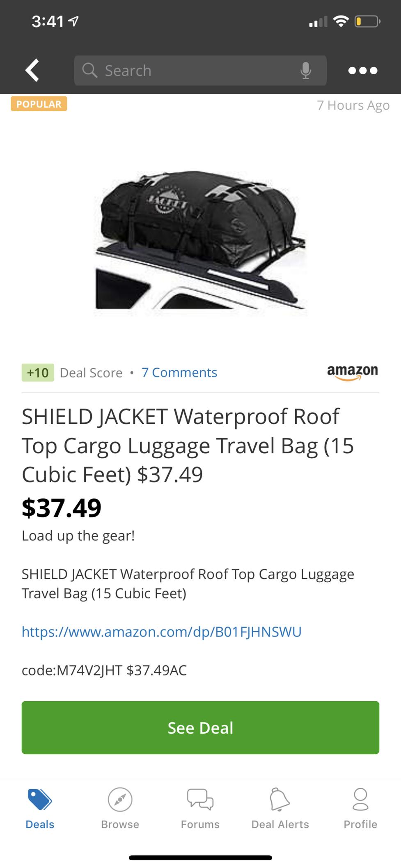Tap the back arrow icon
The image size is (401, 868).
pyautogui.click(x=32, y=70)
